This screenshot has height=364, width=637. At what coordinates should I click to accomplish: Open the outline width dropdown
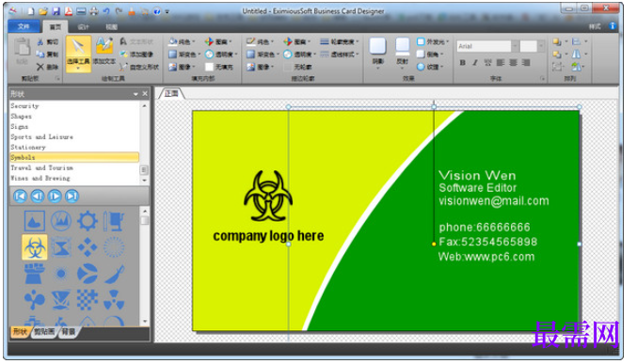pos(340,41)
